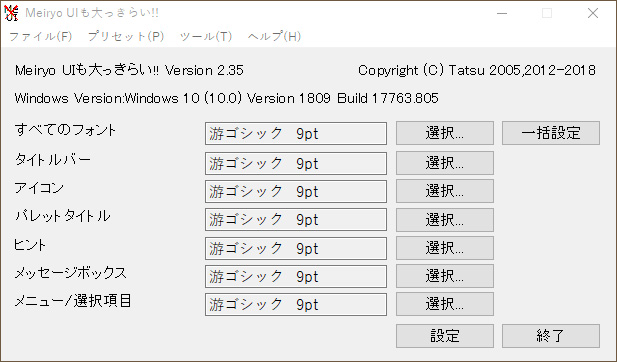
Task: Open the ファイル(F) menu
Action: coord(41,37)
